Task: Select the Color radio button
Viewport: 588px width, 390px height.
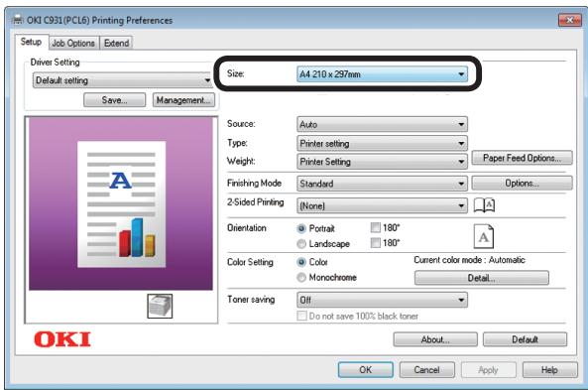Action: coord(301,262)
